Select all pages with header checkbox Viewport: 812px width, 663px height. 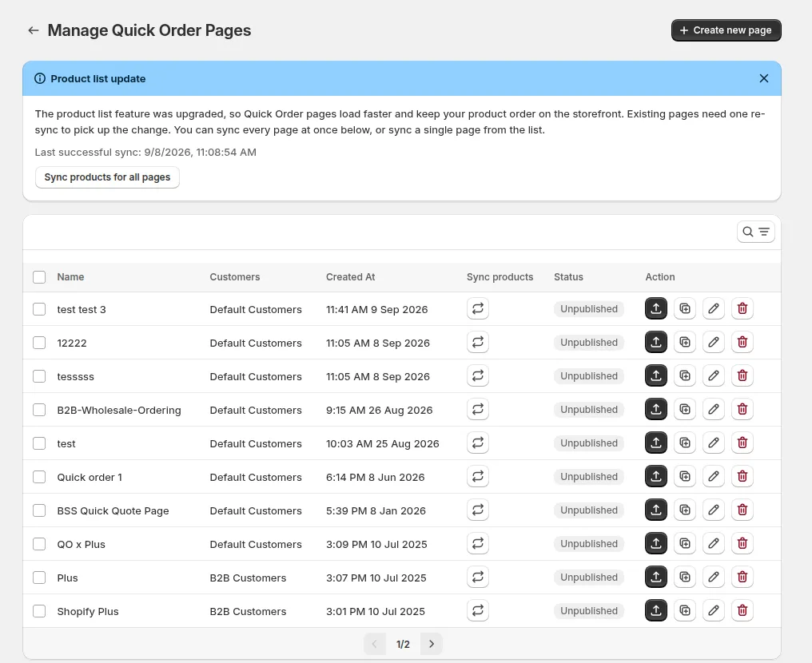click(39, 277)
